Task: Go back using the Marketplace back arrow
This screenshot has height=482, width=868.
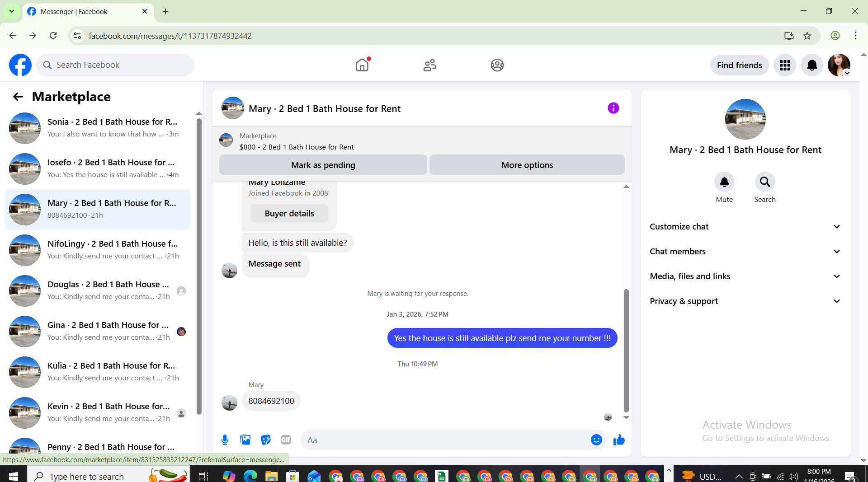Action: [18, 97]
